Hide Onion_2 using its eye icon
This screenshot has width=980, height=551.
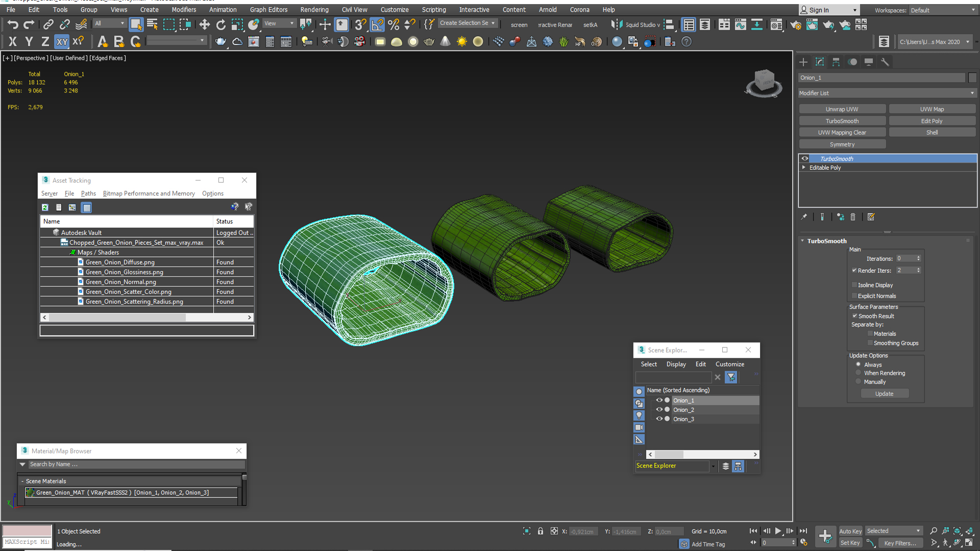click(659, 410)
